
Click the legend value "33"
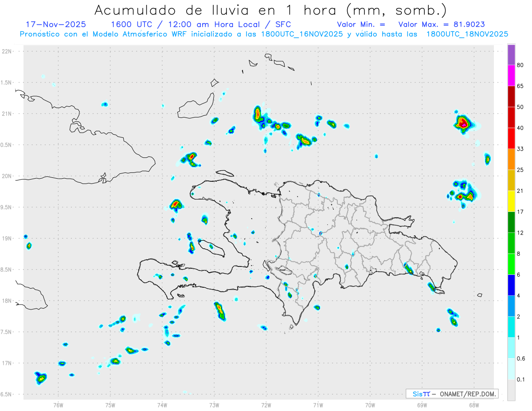(x=520, y=149)
